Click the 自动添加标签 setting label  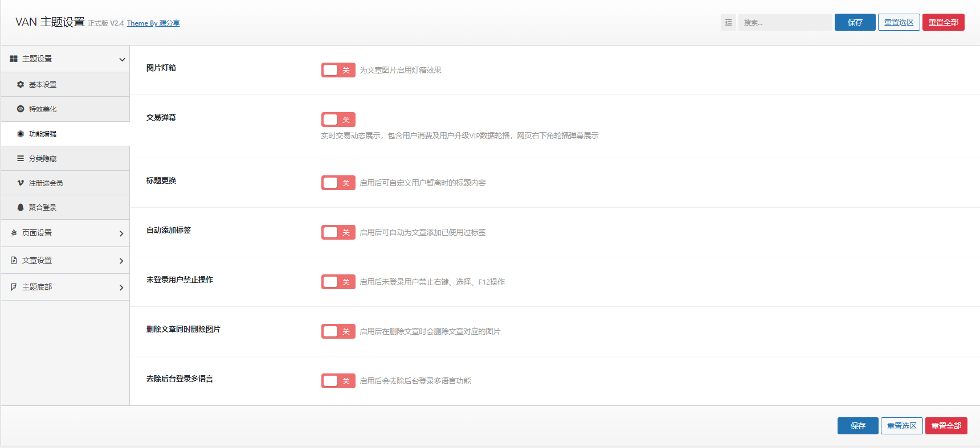tap(169, 230)
